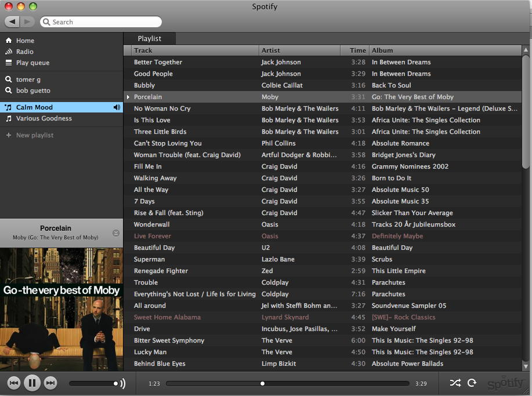The image size is (532, 396).
Task: Sort by the Artist column header
Action: click(299, 50)
